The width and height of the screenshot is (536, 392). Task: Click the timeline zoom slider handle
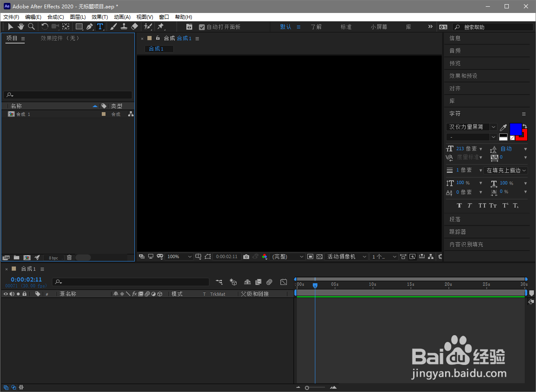(307, 388)
